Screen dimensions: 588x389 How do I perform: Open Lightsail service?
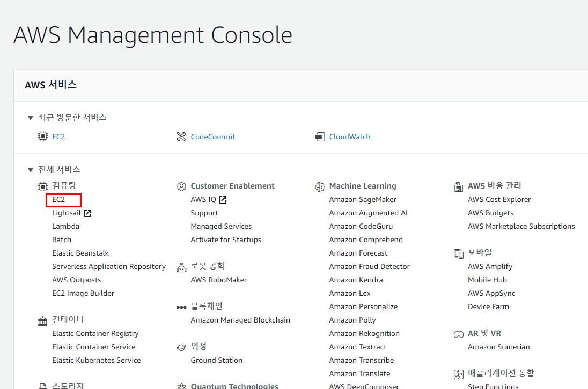[x=67, y=213]
